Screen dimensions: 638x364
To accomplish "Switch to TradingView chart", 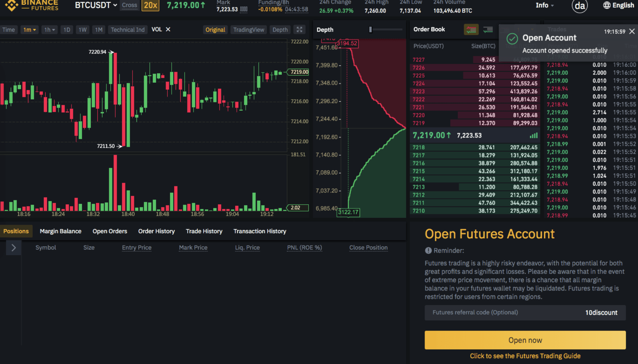I will coord(249,30).
